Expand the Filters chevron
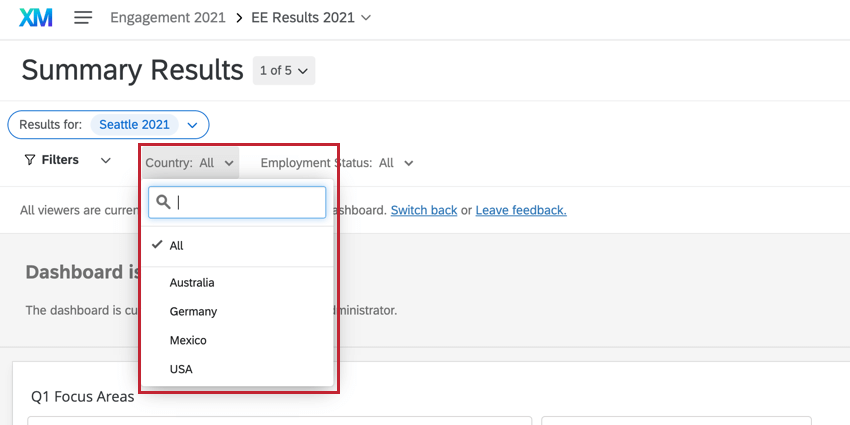The image size is (850, 425). (106, 160)
